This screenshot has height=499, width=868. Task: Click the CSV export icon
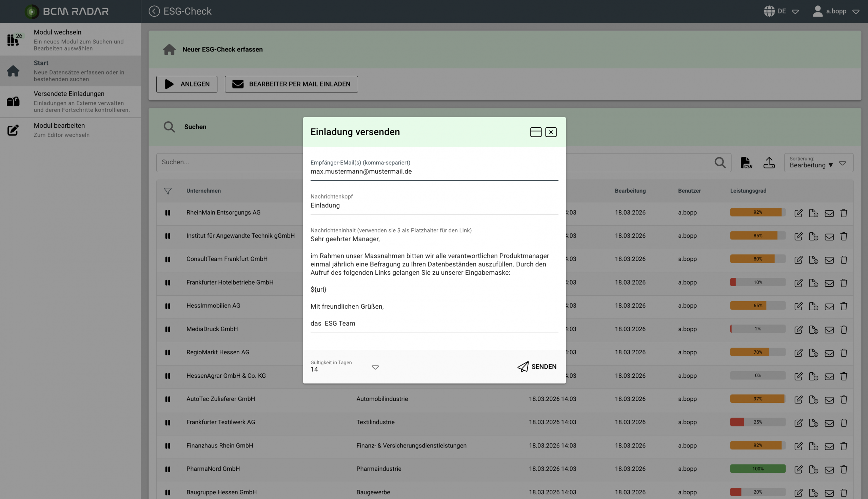click(746, 163)
